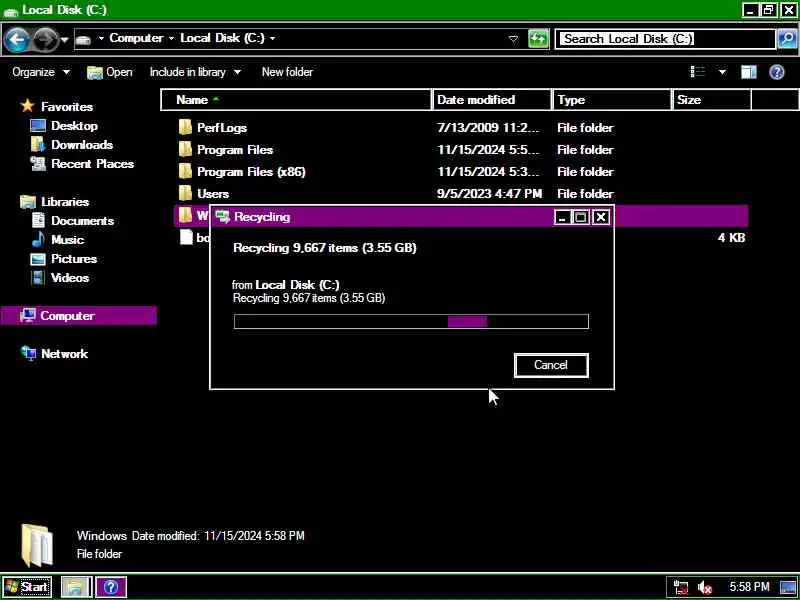Open the Start menu
Screen dimensions: 800x600
click(28, 587)
